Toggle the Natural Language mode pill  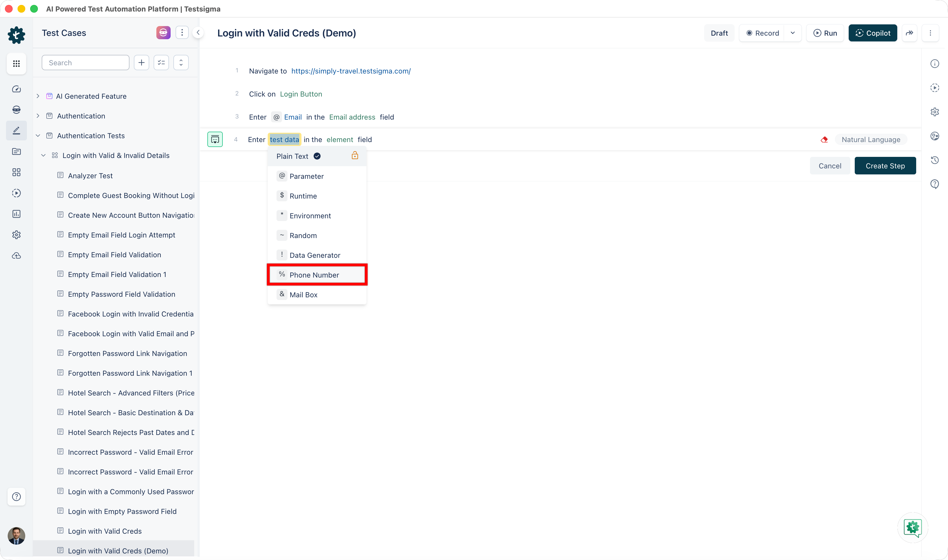[x=871, y=140]
